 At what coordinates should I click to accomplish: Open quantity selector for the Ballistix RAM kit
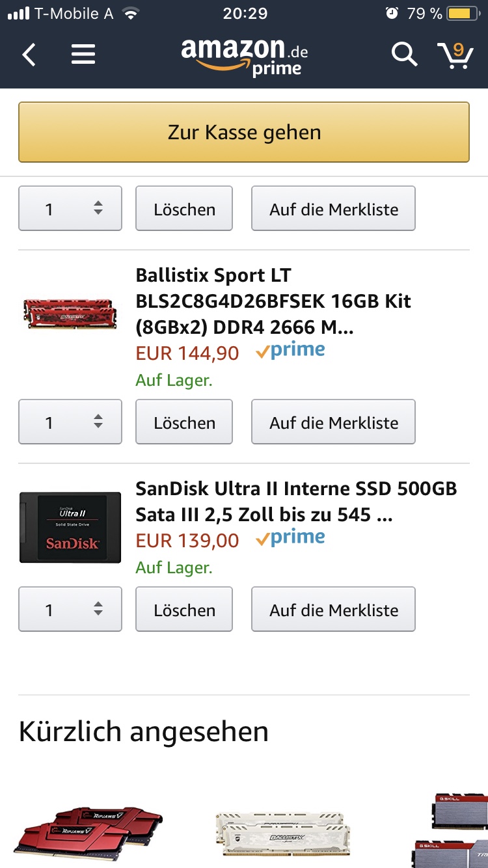click(x=70, y=422)
